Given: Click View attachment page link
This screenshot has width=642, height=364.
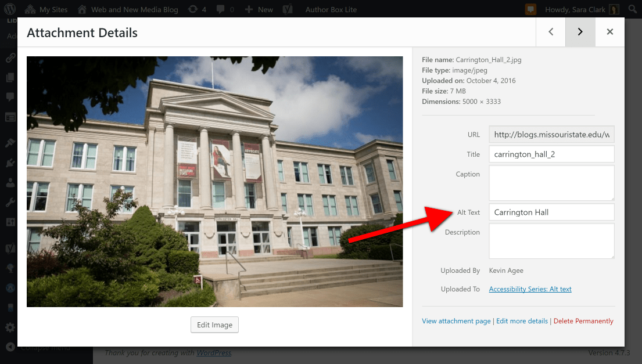Looking at the screenshot, I should [456, 321].
